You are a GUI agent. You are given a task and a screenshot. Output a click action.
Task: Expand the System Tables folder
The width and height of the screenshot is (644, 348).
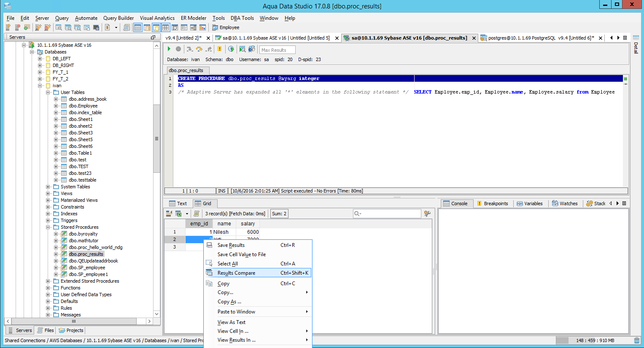48,187
